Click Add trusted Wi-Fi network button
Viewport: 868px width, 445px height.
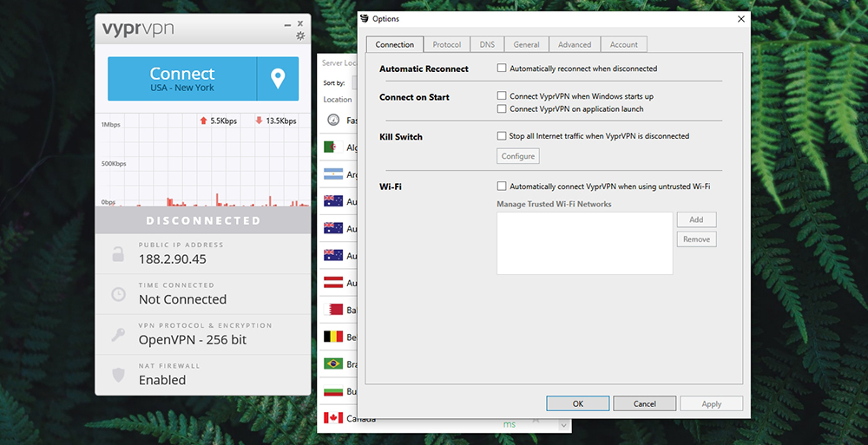click(696, 219)
